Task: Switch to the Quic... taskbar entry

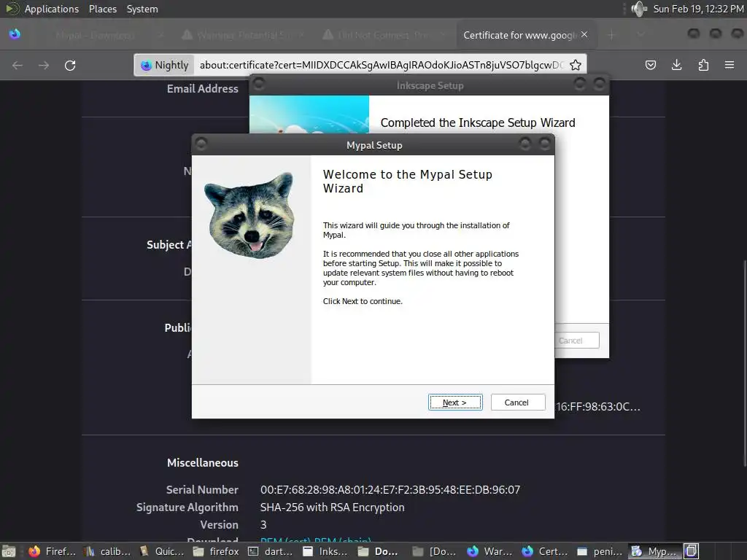Action: tap(161, 551)
